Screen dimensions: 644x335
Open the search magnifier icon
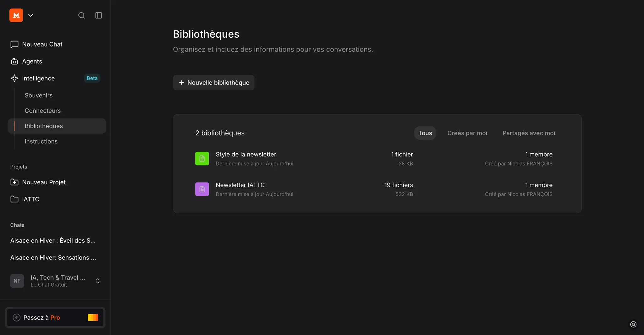[81, 15]
